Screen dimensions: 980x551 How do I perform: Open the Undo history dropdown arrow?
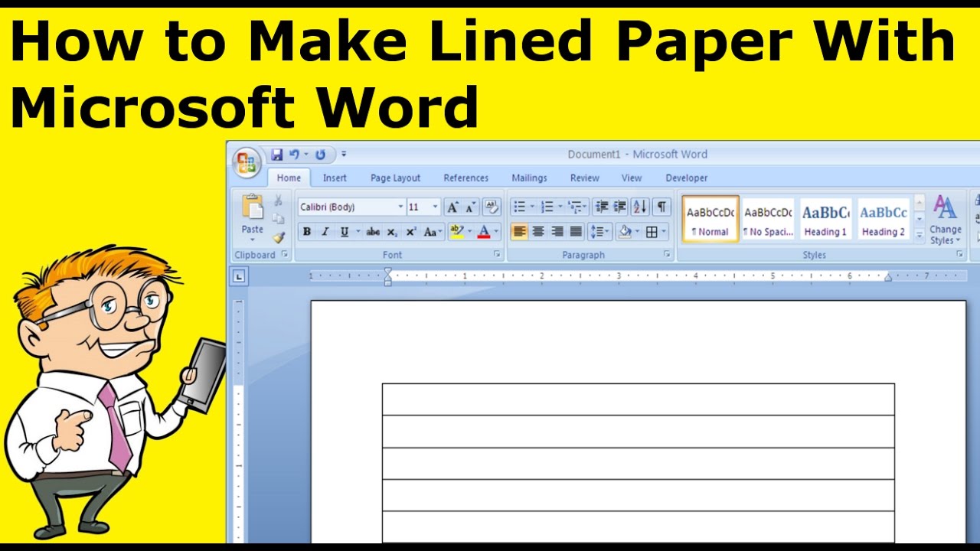[x=305, y=155]
